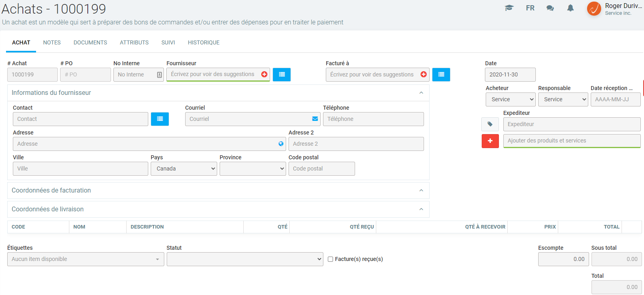
Task: Switch to the DOCUMENTS tab
Action: (90, 42)
